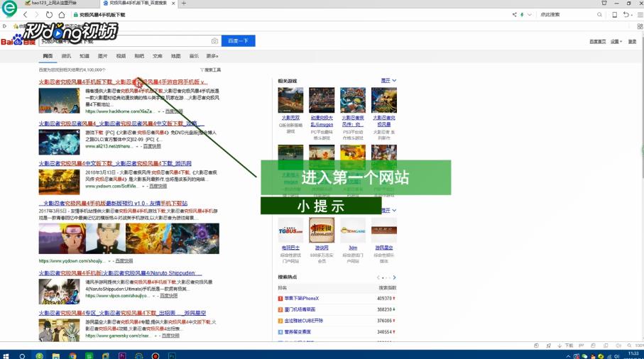Image resolution: width=644 pixels, height=359 pixels.
Task: Click the 登录 link at top right
Action: click(632, 41)
